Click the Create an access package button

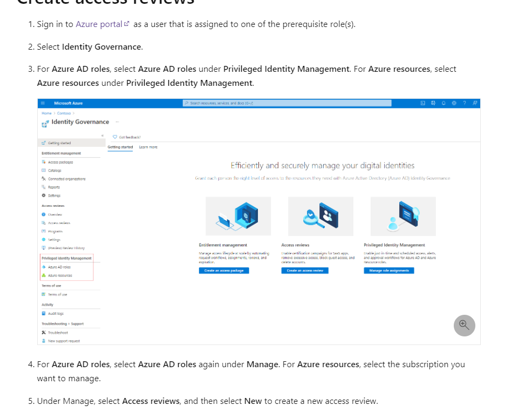click(224, 271)
